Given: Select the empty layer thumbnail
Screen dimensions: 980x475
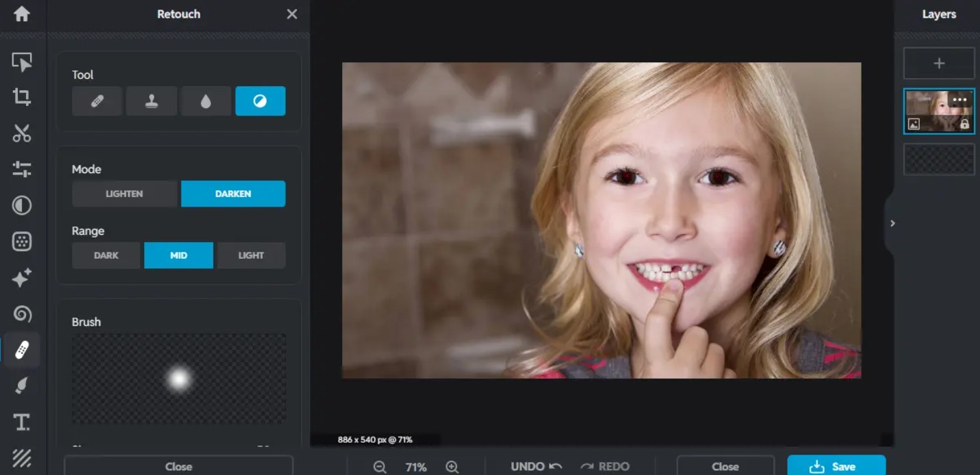Looking at the screenshot, I should coord(939,159).
